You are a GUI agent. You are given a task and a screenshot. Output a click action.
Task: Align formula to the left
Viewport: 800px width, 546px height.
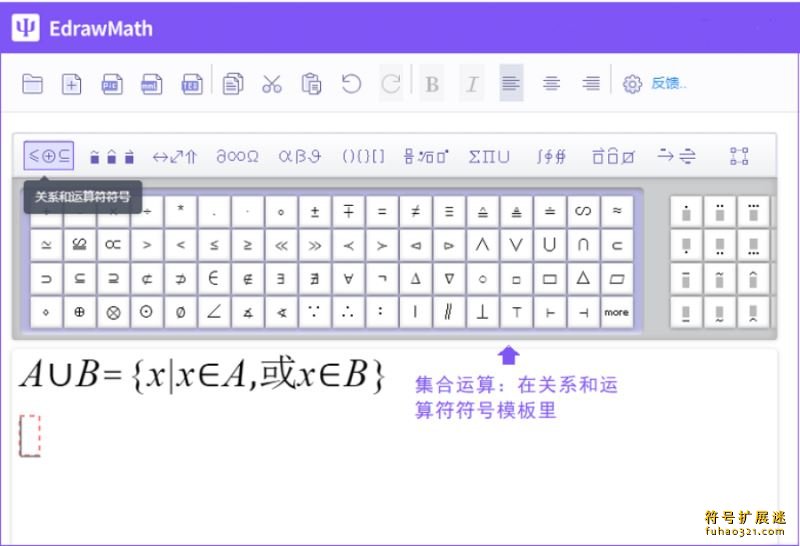511,83
